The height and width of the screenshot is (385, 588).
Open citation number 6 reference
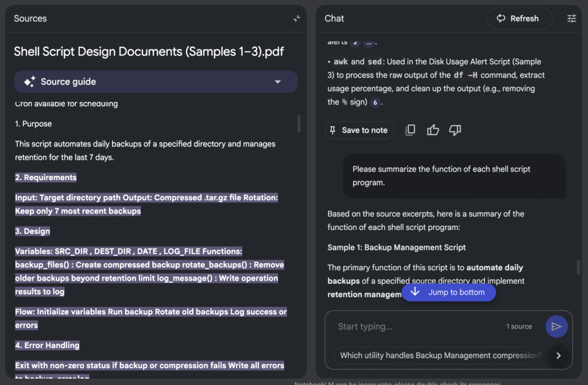pyautogui.click(x=375, y=102)
